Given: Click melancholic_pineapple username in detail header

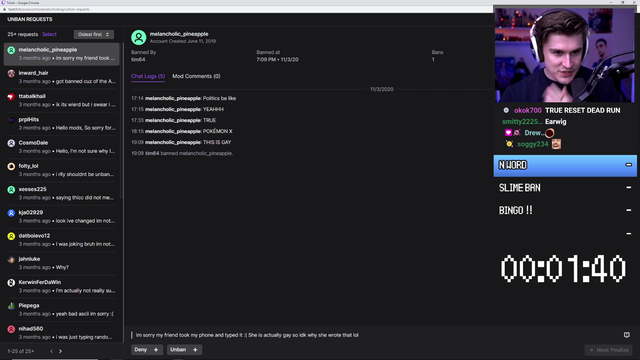Looking at the screenshot, I should 179,34.
